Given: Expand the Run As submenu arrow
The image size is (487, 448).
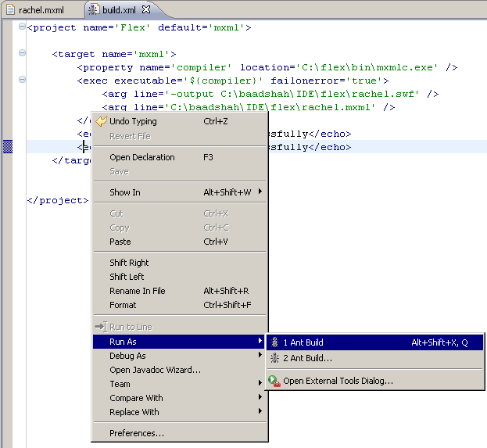Looking at the screenshot, I should 260,341.
